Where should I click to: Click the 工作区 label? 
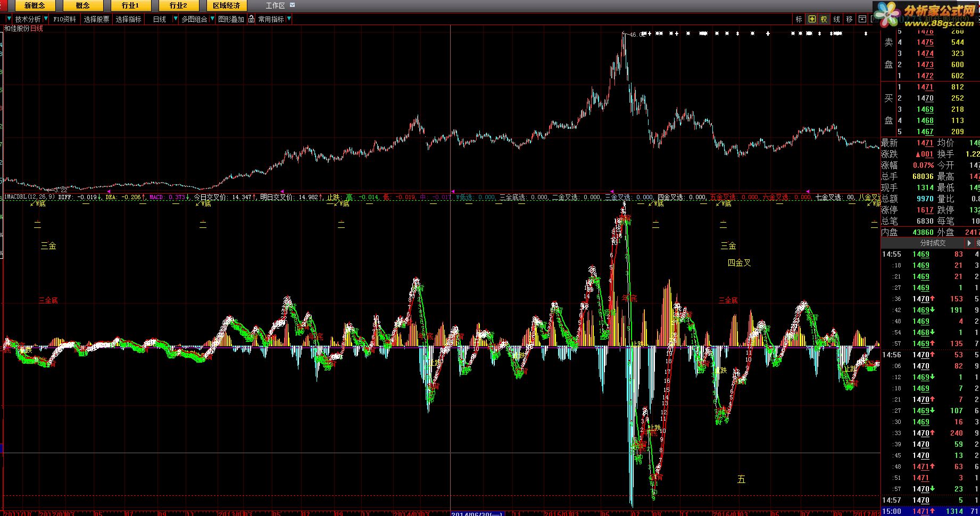276,6
